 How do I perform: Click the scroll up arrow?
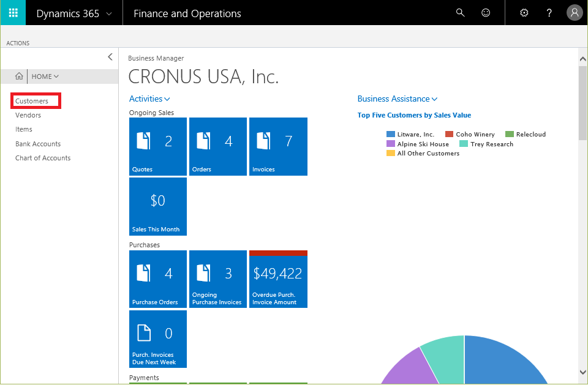(582, 59)
